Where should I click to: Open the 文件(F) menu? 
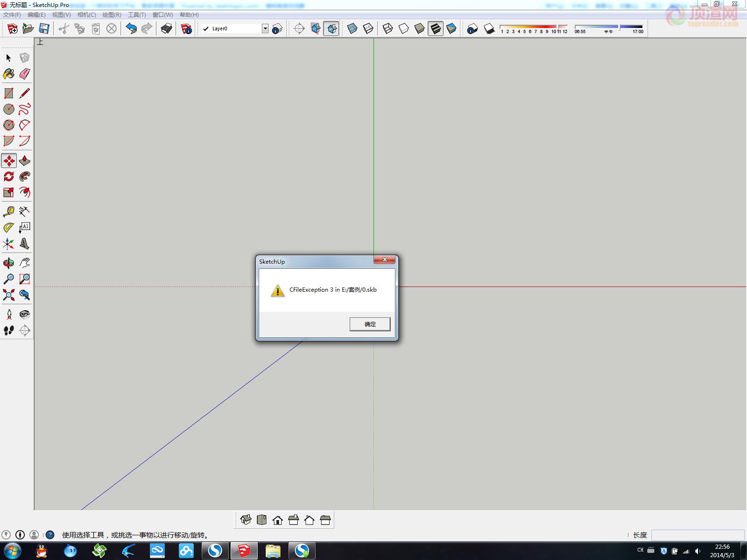[12, 15]
